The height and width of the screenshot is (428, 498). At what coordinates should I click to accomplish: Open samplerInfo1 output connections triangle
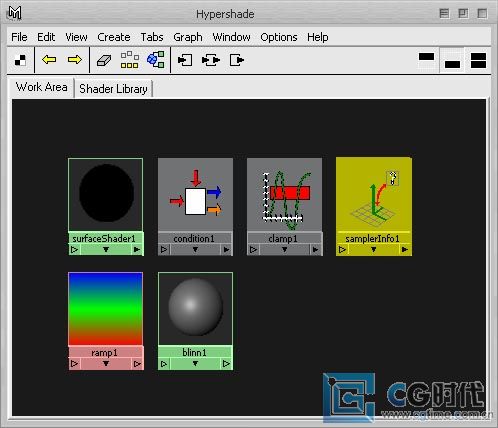coord(405,249)
